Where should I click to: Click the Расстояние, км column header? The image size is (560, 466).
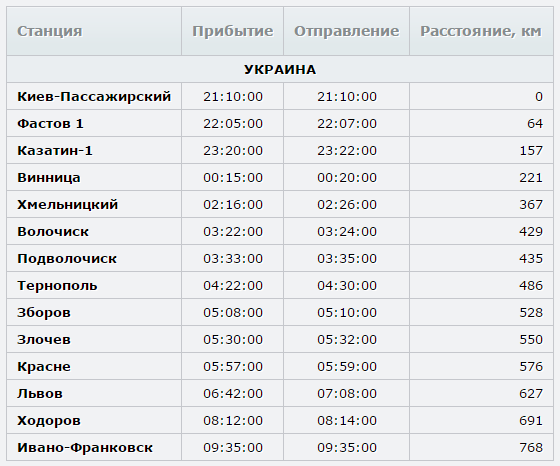tap(481, 31)
